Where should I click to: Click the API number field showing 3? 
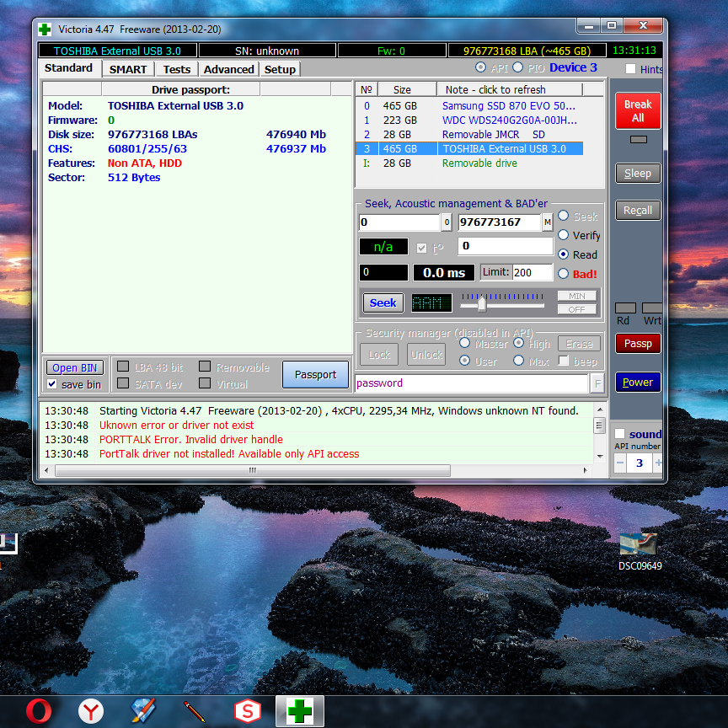640,463
